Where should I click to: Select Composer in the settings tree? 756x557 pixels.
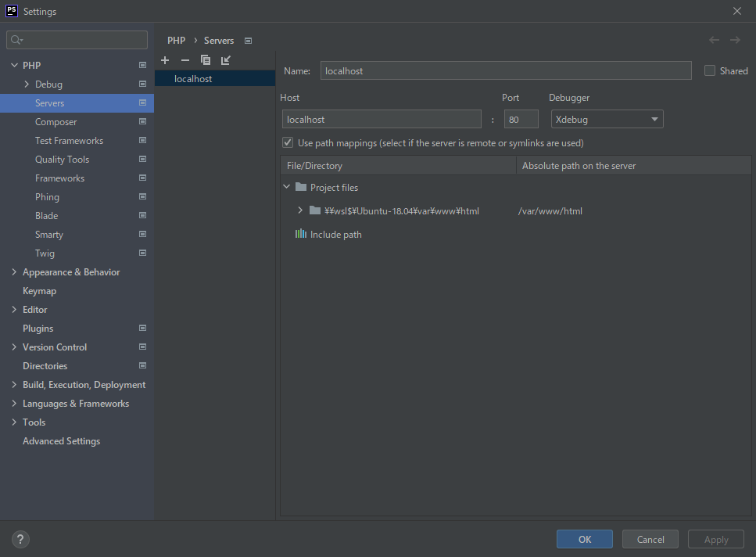pos(56,122)
